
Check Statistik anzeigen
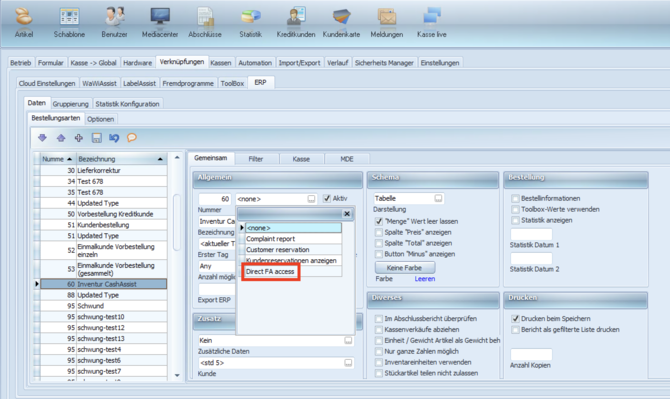(x=515, y=220)
